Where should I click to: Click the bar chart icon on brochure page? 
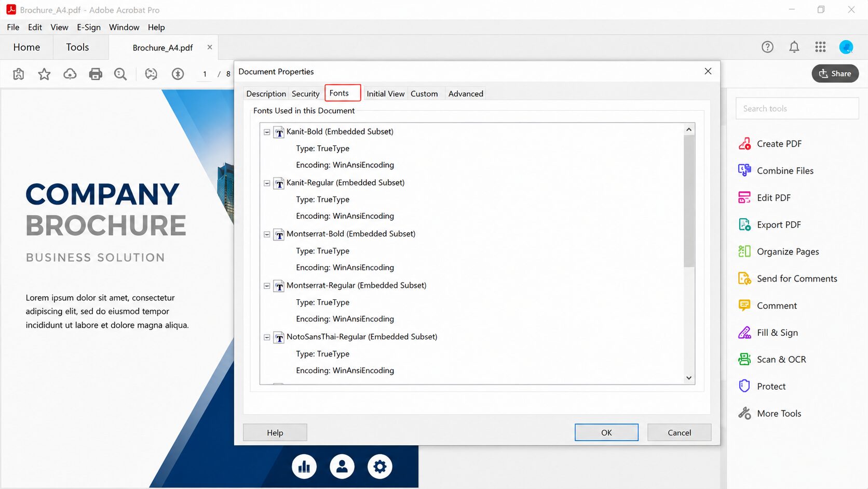pyautogui.click(x=304, y=467)
